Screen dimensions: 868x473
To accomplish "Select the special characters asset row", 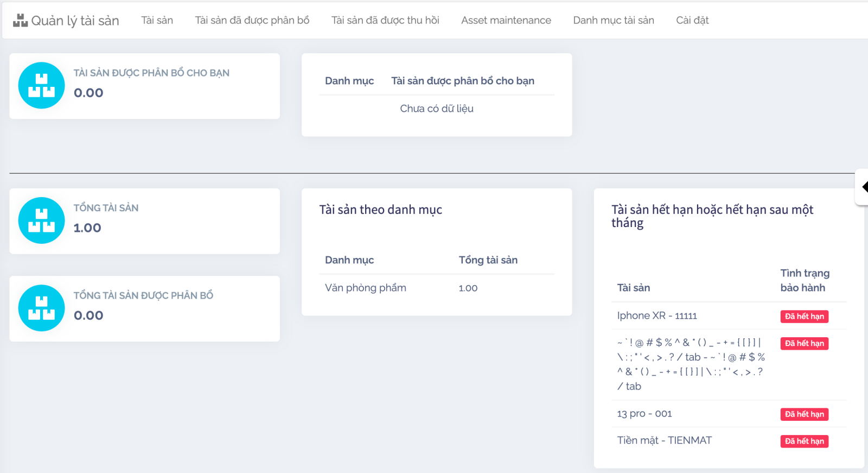I will (690, 364).
